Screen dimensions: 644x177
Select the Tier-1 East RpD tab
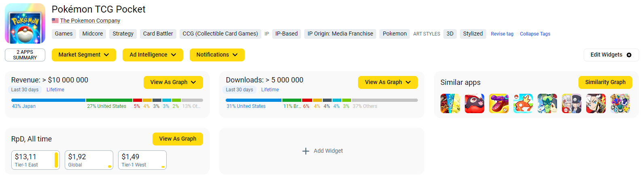tap(36, 160)
